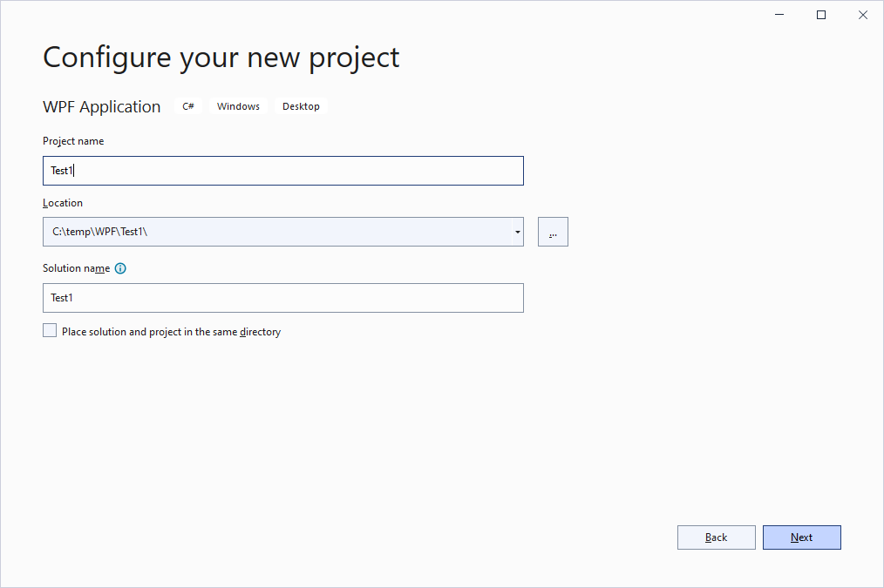The image size is (884, 588).
Task: Click inside the Solution name field
Action: 282,298
